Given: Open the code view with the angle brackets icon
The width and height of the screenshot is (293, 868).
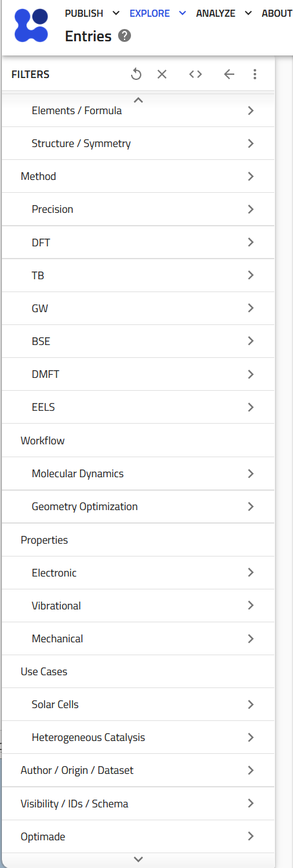Looking at the screenshot, I should click(196, 74).
